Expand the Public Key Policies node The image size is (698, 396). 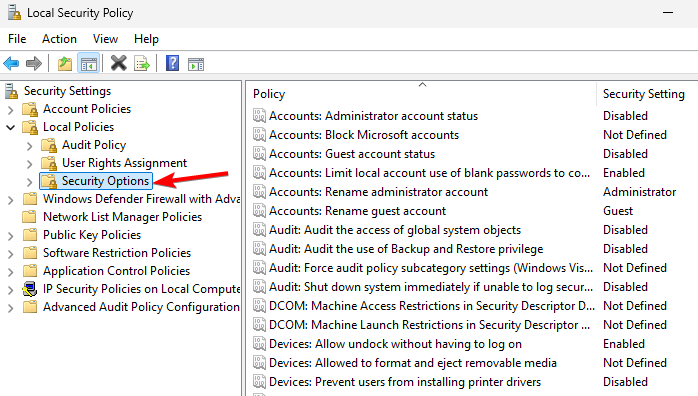click(x=11, y=236)
